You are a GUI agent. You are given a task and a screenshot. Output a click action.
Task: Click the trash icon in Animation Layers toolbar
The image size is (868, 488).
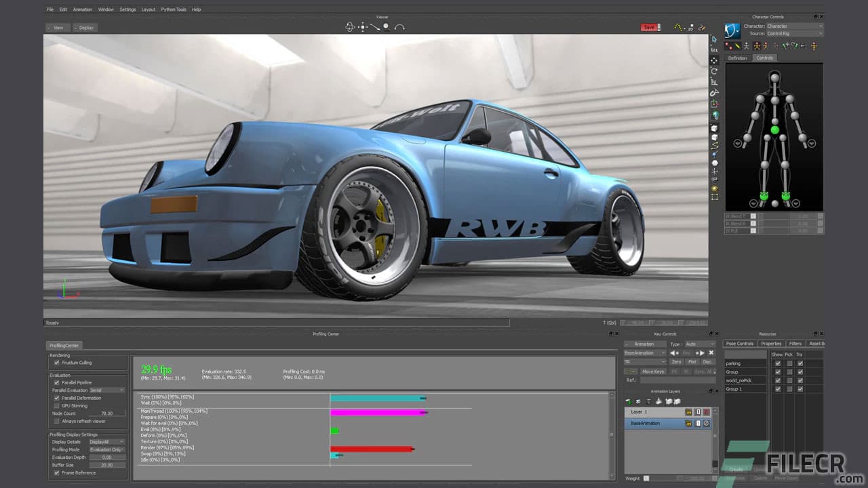pos(649,401)
